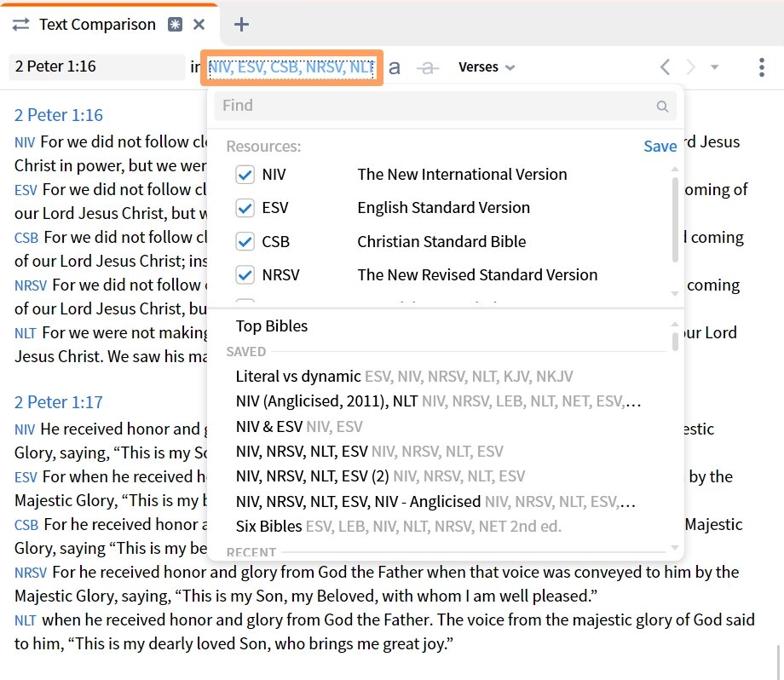Open the panel menu with three dots

point(762,67)
